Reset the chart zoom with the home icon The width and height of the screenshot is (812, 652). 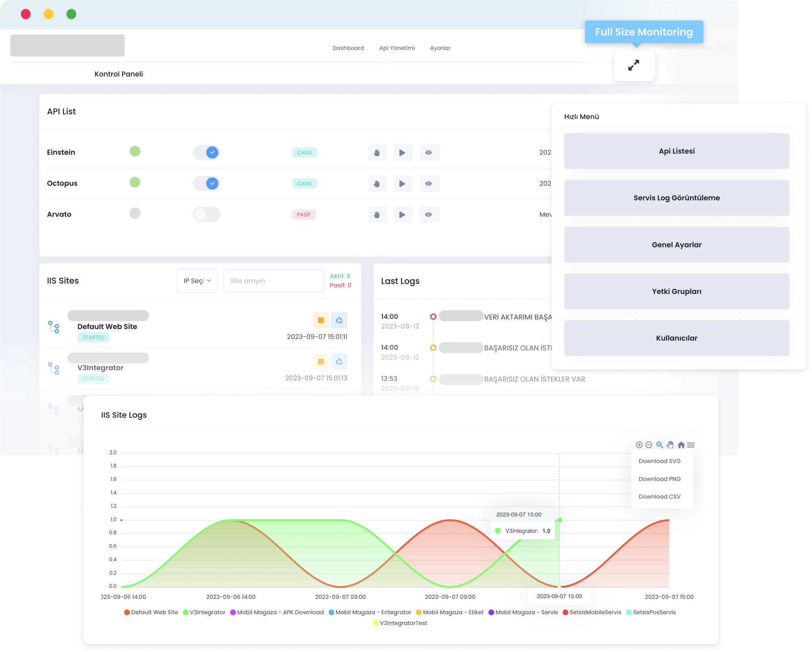(x=681, y=445)
